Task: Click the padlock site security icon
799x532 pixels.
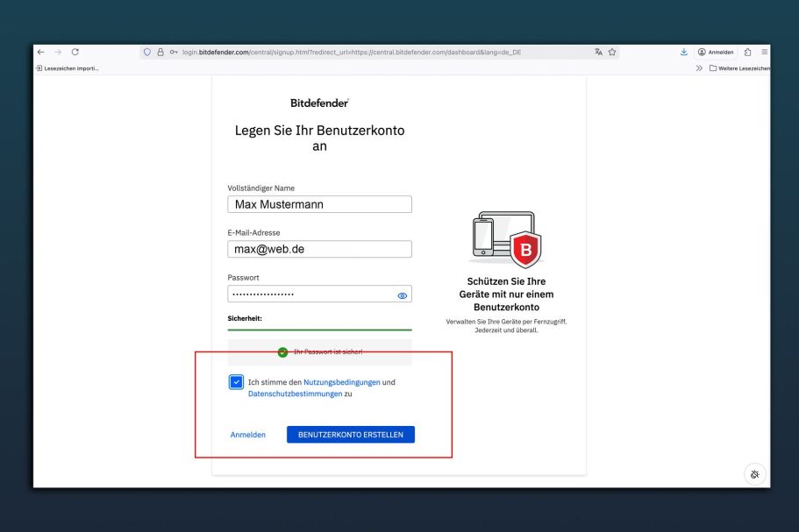Action: pos(161,52)
